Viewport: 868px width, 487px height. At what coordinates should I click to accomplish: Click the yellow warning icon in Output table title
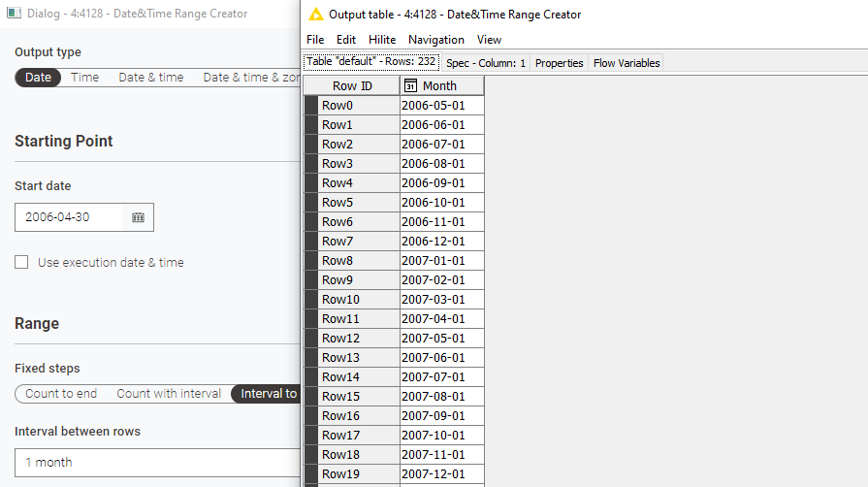(x=315, y=15)
